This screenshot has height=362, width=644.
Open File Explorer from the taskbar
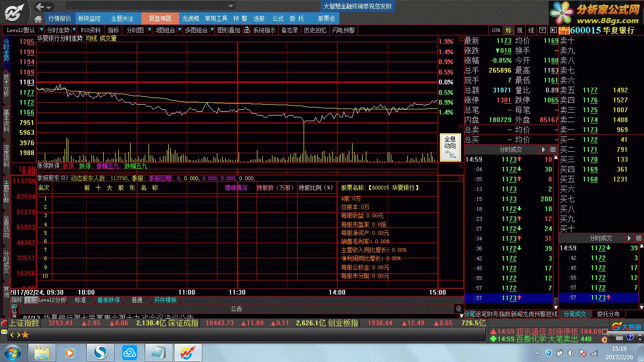tap(41, 353)
